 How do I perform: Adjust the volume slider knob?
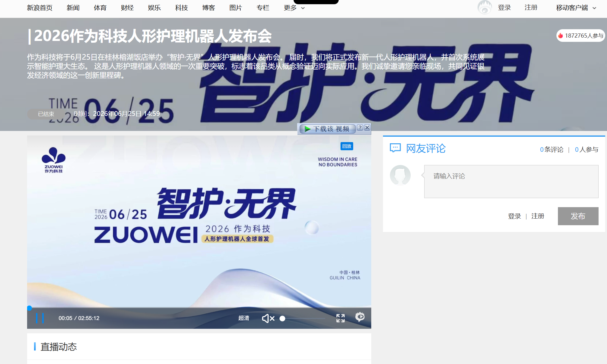[282, 318]
